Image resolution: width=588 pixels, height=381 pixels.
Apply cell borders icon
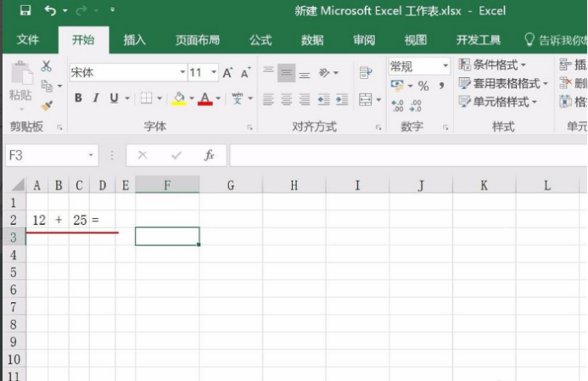point(146,98)
